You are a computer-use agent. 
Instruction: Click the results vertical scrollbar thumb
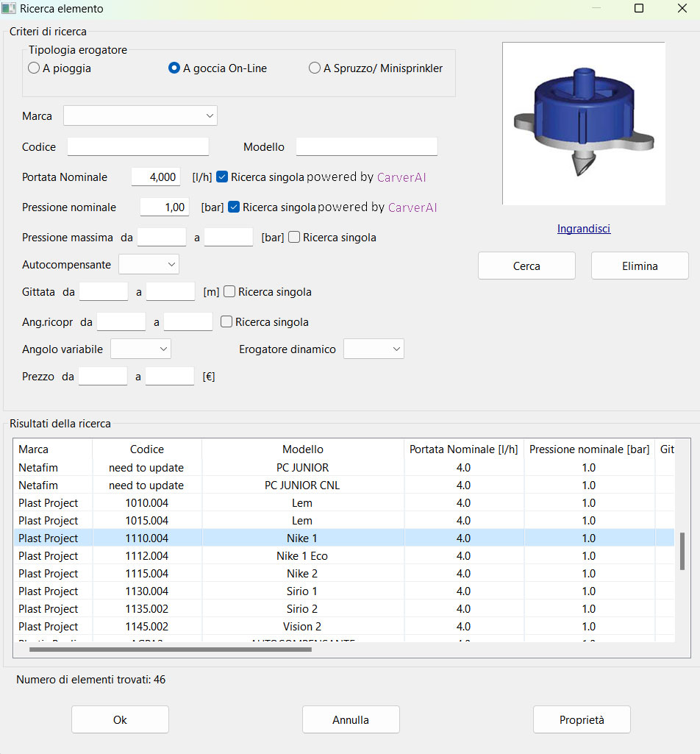pos(682,551)
